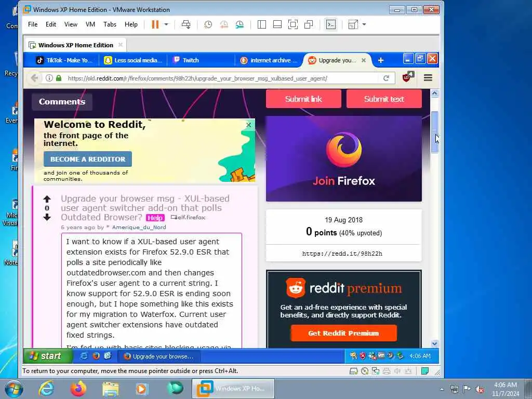Enter VMware full screen mode
532x399 pixels.
coord(293,24)
